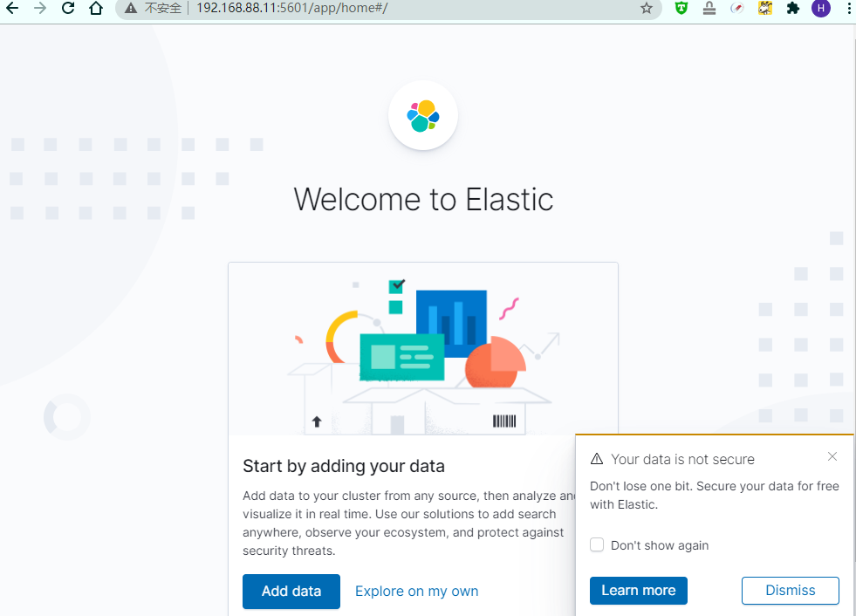Open the purple H profile avatar
The height and width of the screenshot is (616, 856).
coord(820,8)
